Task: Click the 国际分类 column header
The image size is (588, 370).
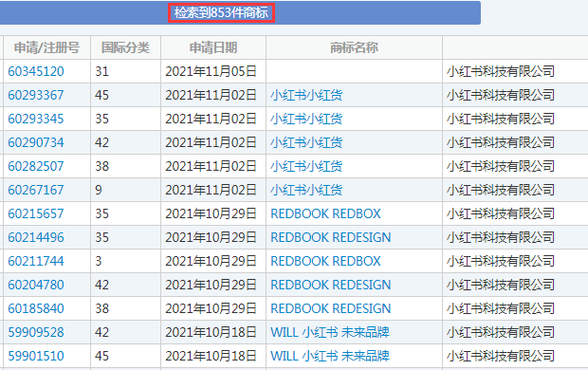Action: (x=125, y=47)
